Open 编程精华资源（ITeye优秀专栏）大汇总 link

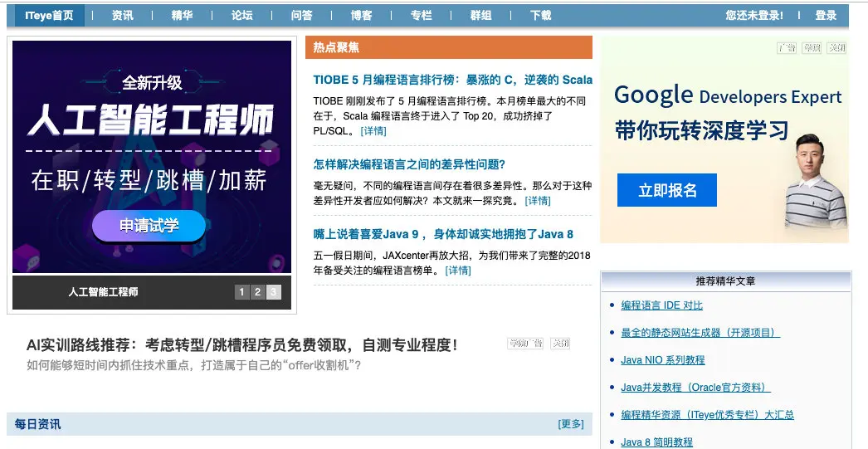(708, 415)
